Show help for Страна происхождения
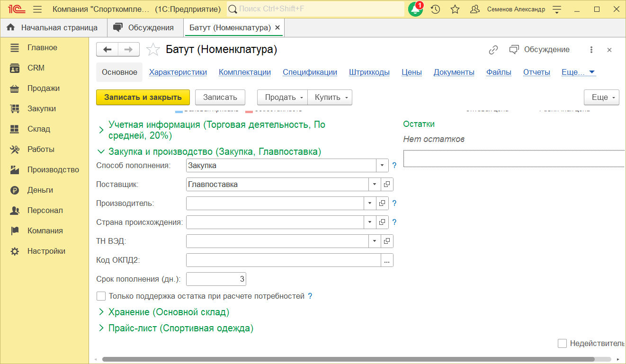 (x=394, y=222)
